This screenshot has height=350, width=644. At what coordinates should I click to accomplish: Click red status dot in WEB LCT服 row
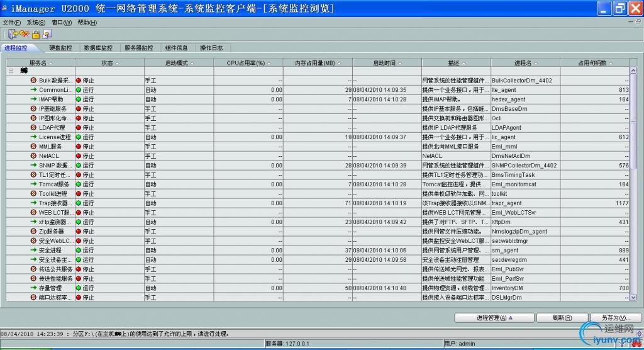[79, 213]
